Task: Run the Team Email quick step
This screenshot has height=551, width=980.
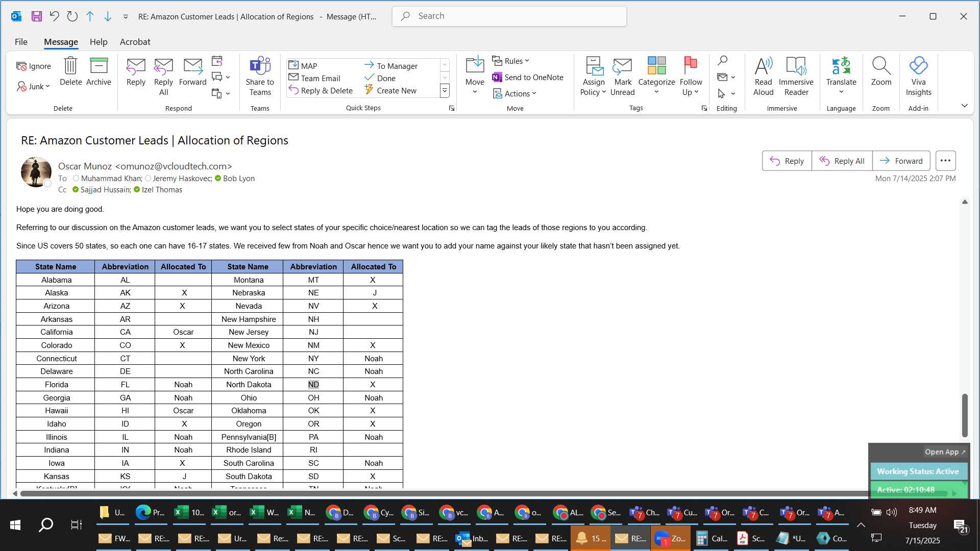Action: (x=314, y=78)
